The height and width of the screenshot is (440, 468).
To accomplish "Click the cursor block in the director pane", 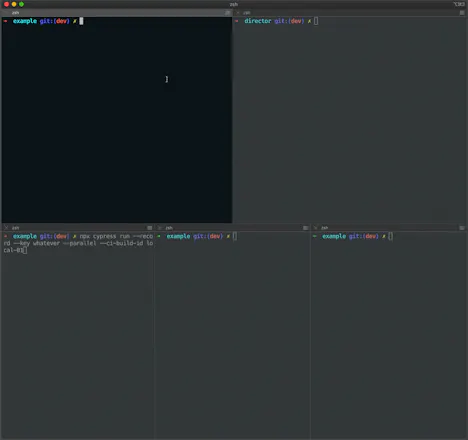I will pos(316,21).
